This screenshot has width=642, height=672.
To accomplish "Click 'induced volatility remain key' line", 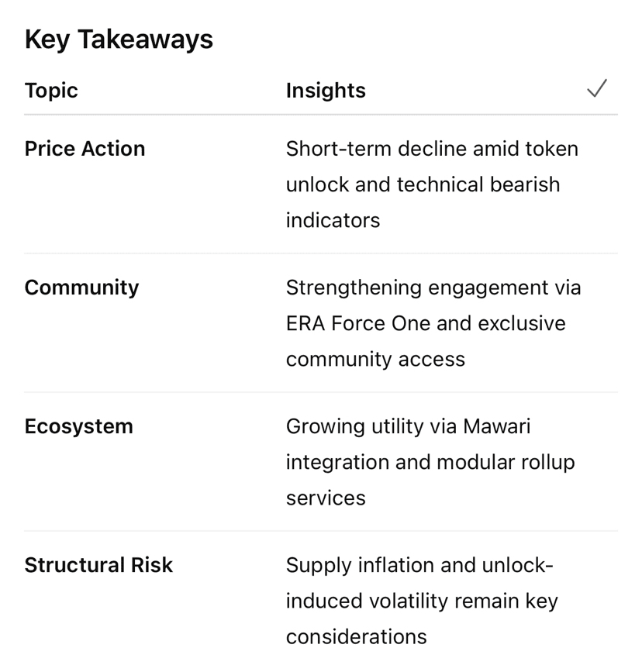I will 422,601.
